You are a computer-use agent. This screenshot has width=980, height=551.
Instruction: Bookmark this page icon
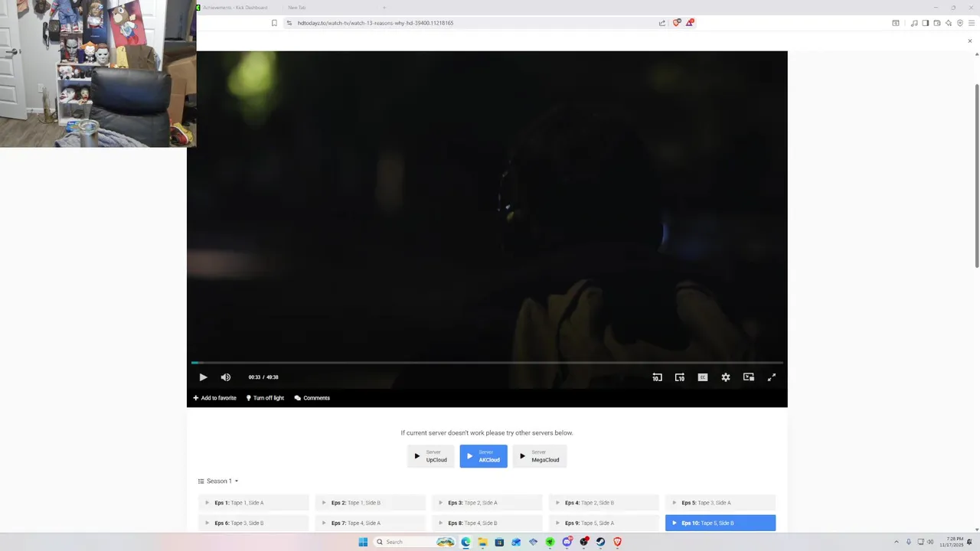pos(274,23)
